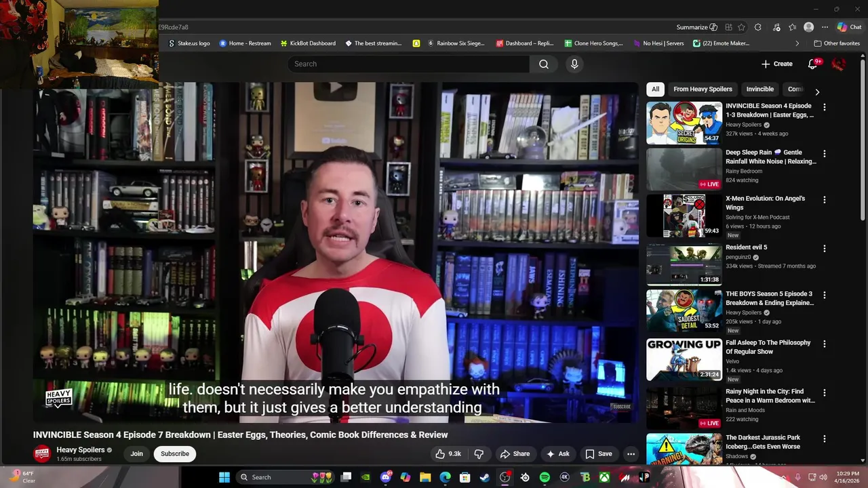Open Rainy Night in the City thumbnail
The width and height of the screenshot is (868, 488).
(684, 408)
